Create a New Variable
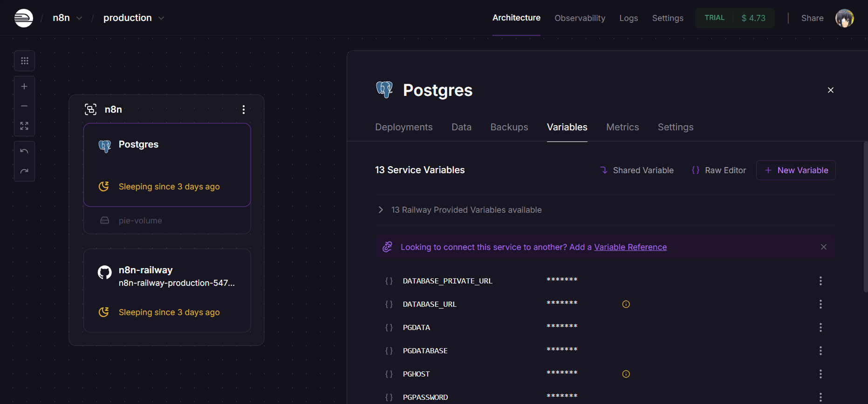 tap(796, 170)
